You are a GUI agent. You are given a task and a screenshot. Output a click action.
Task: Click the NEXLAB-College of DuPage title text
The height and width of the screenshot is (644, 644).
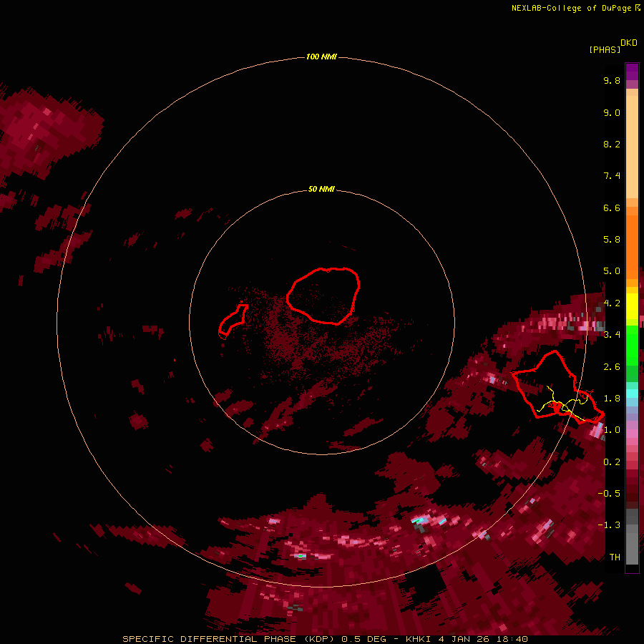(x=571, y=8)
